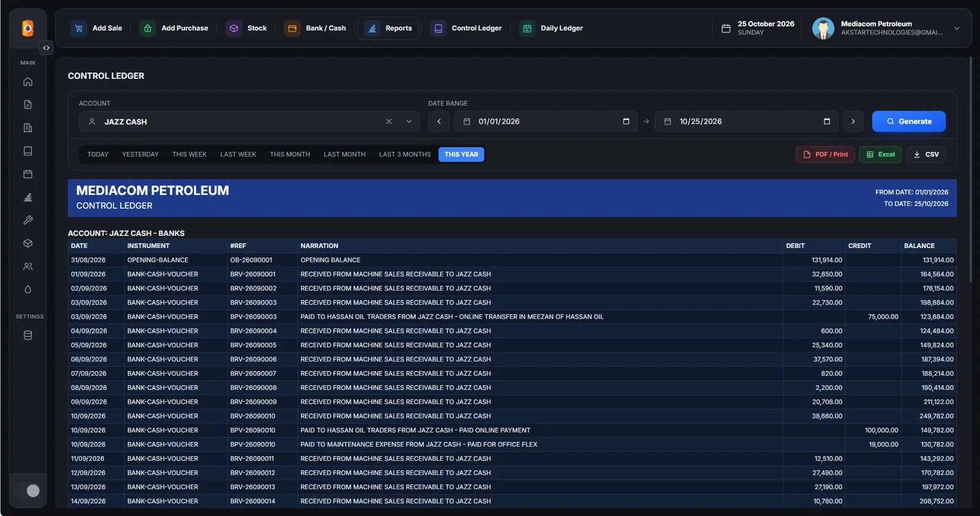Screen dimensions: 980x516
Task: Go to the next date range
Action: 853,121
